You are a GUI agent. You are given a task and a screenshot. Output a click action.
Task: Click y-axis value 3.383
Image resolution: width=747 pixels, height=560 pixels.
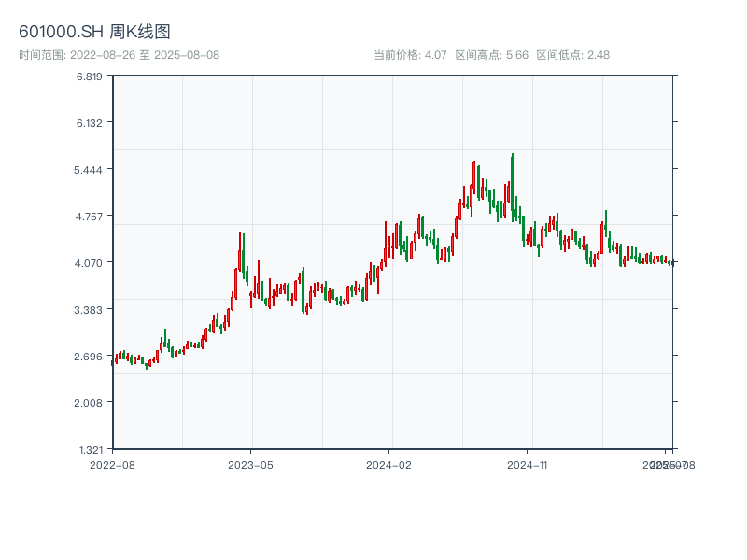(88, 310)
